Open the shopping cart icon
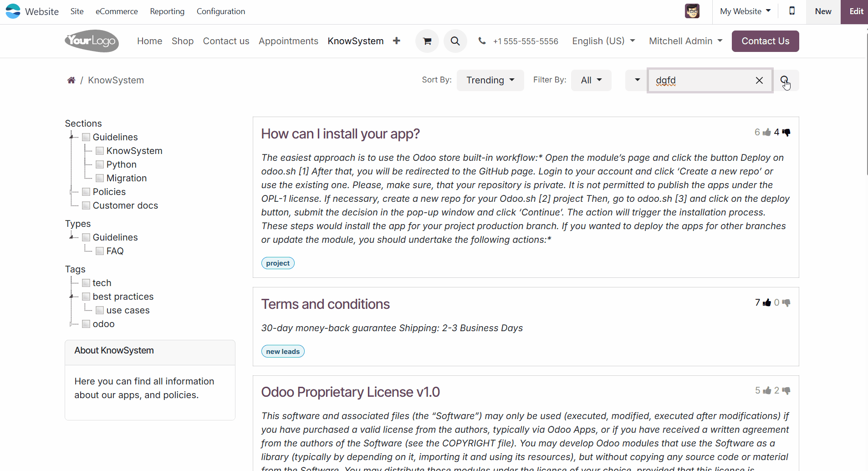 click(x=427, y=41)
